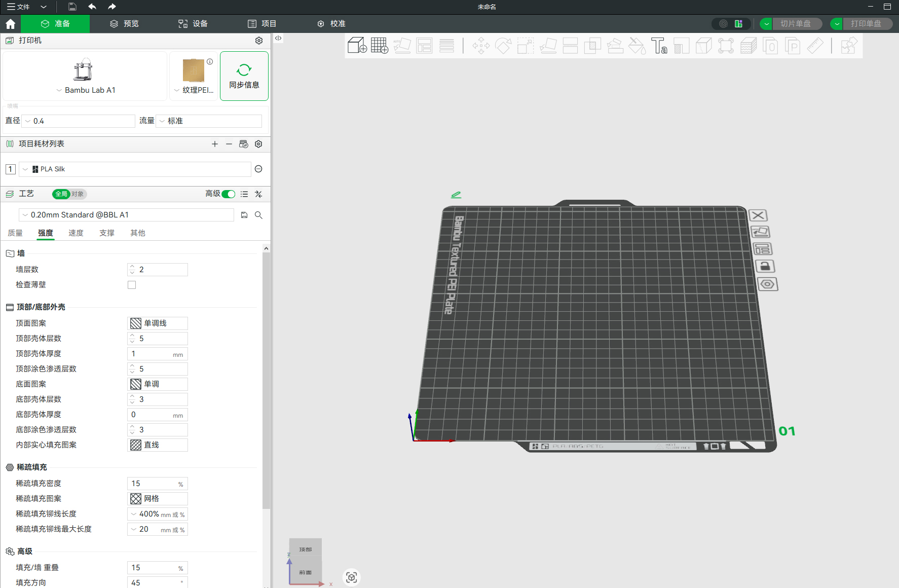Image resolution: width=899 pixels, height=588 pixels.
Task: Click the more options icon beside PLA Silk
Action: pyautogui.click(x=258, y=169)
